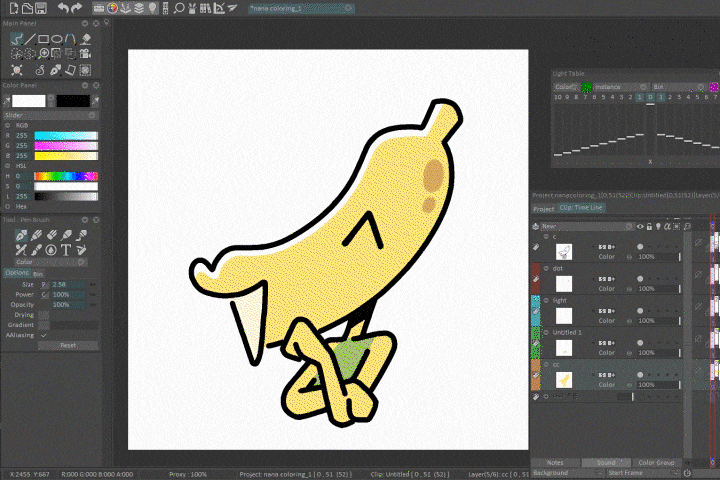This screenshot has height=480, width=720.
Task: Toggle the layers stack icon in top toolbar
Action: click(x=139, y=8)
